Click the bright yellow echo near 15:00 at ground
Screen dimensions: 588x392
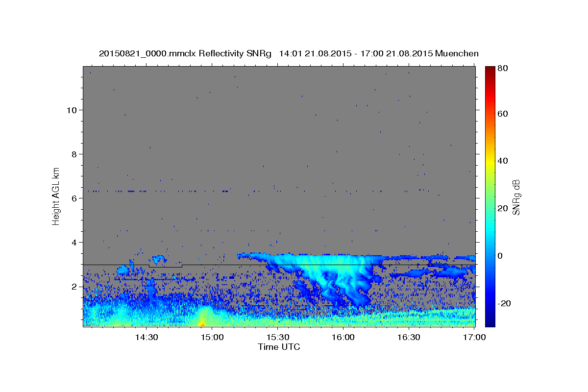click(202, 318)
